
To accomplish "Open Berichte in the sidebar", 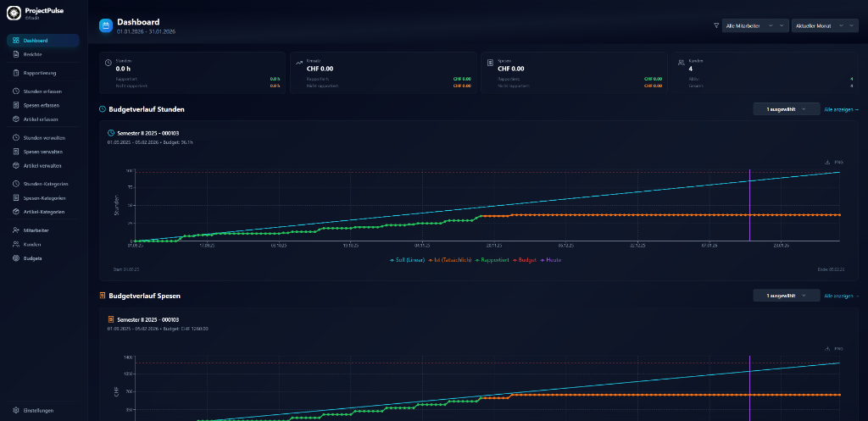I will [x=42, y=54].
